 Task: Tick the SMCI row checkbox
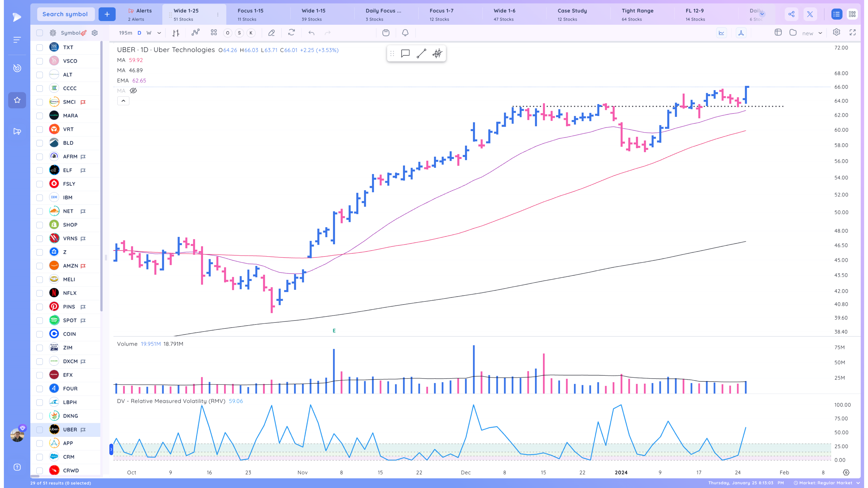39,102
